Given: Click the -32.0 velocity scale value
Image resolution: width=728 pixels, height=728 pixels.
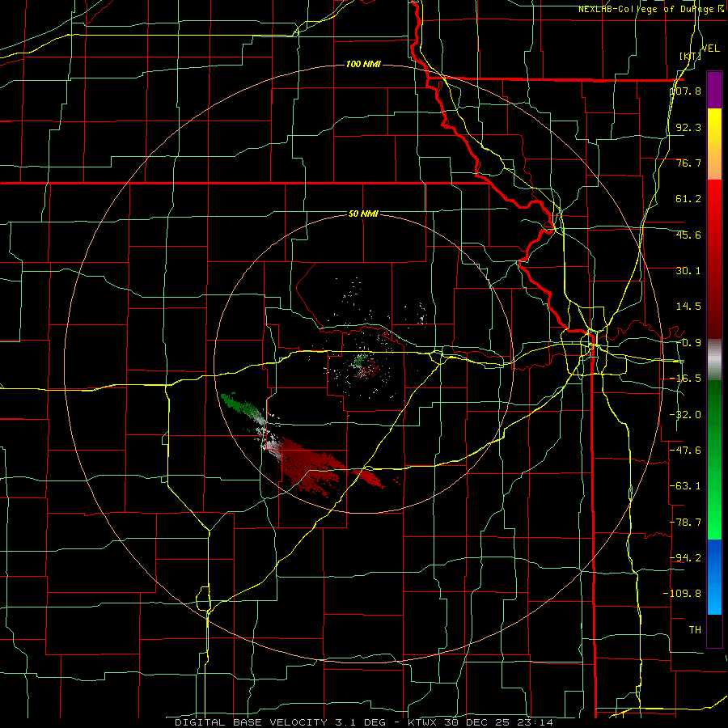Looking at the screenshot, I should coord(686,415).
